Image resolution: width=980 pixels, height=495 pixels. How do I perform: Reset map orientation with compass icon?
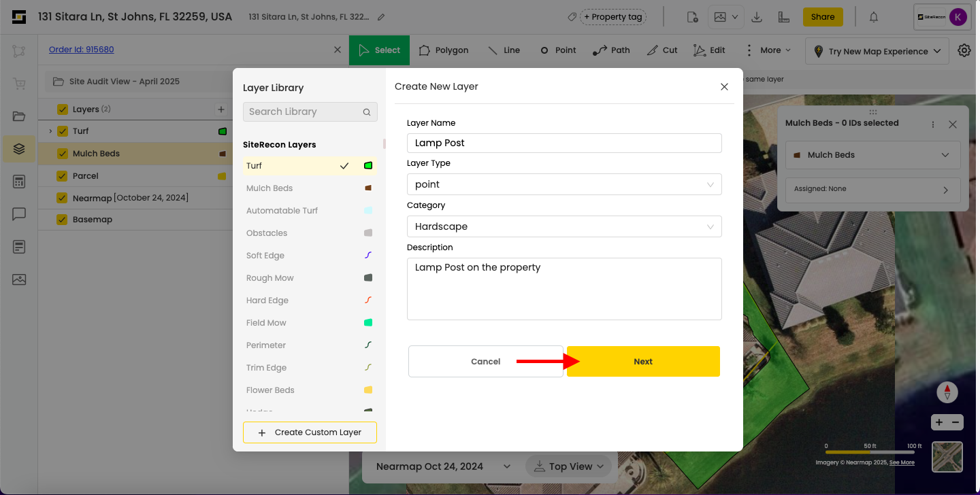click(947, 392)
